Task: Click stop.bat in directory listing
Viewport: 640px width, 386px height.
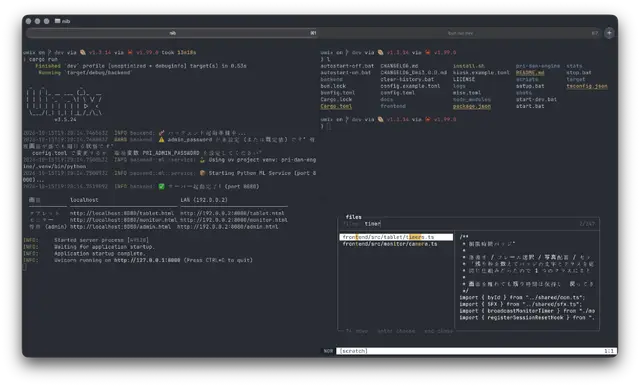Action: click(x=579, y=73)
